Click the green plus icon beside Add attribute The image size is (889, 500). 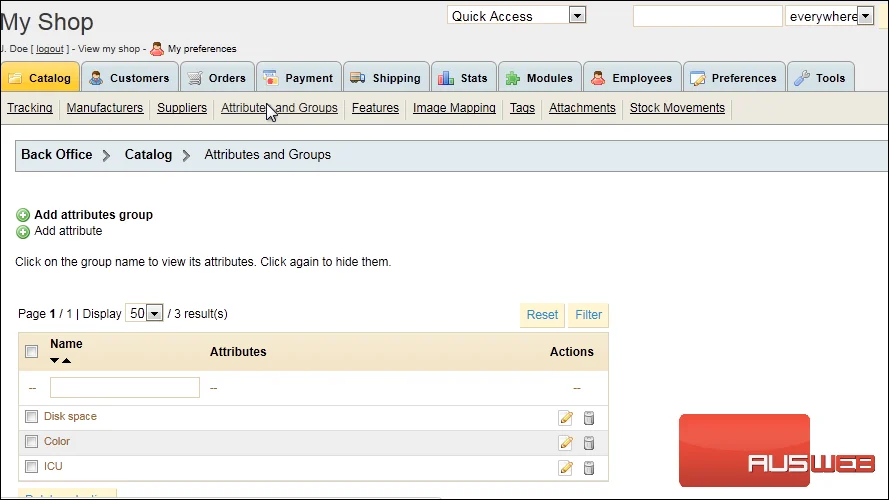(x=23, y=232)
